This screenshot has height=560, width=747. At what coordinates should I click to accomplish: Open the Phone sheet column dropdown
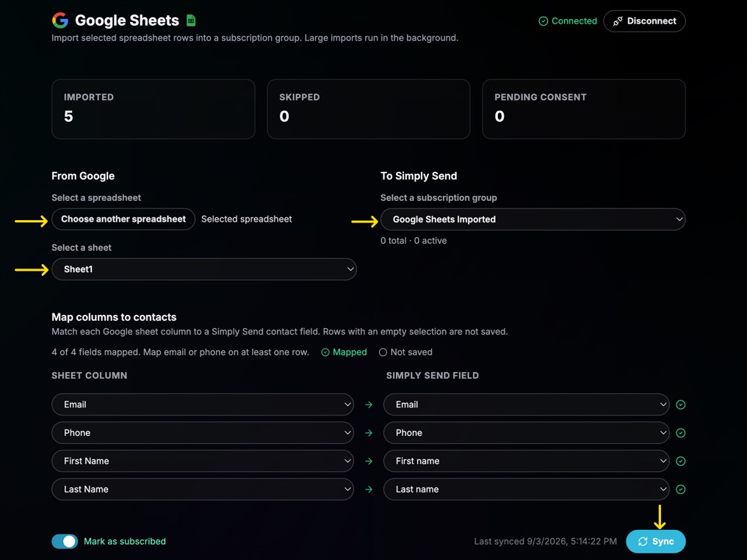coord(203,432)
